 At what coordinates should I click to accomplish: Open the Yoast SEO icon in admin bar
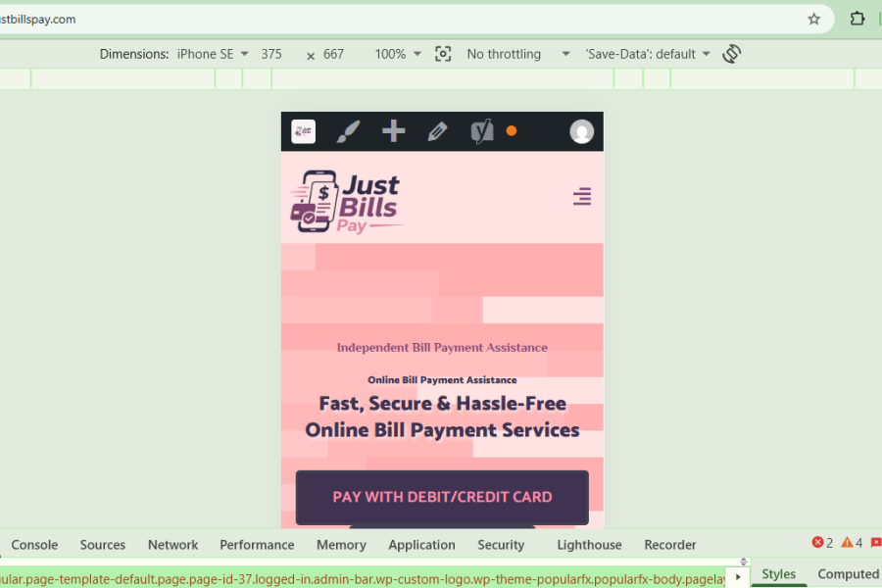pos(481,131)
